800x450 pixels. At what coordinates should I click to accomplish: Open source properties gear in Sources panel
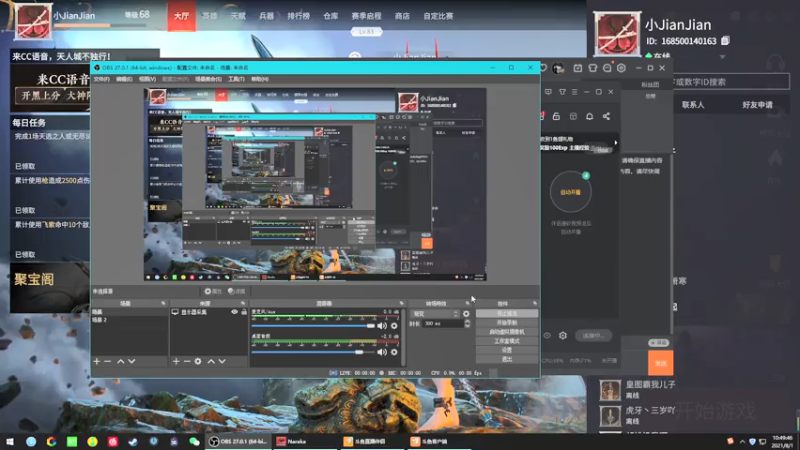click(x=198, y=361)
